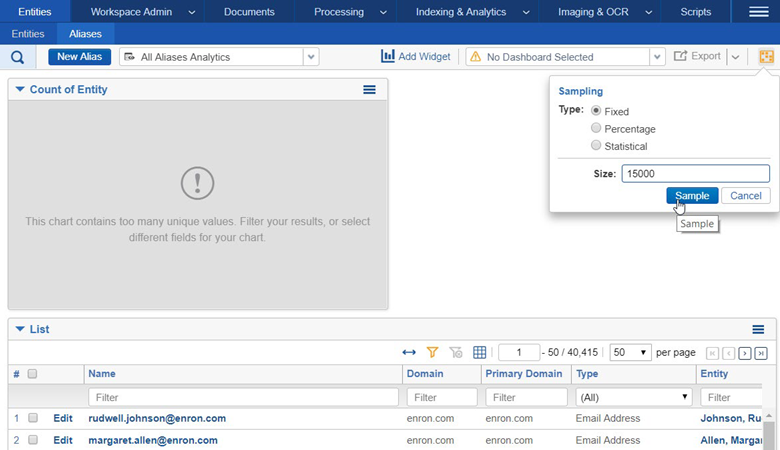
Task: Sort by the Primary Domain column header
Action: [524, 373]
